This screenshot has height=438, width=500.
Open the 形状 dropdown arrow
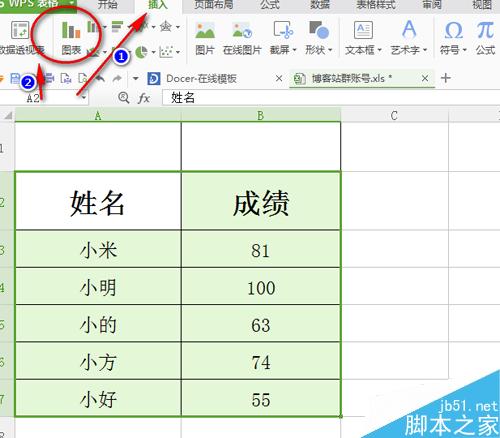coord(330,50)
